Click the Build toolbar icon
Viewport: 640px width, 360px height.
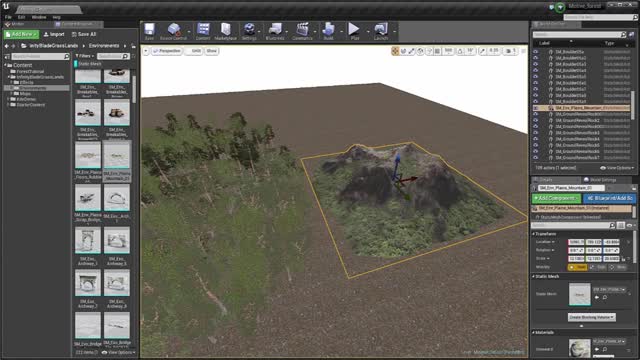pyautogui.click(x=328, y=31)
